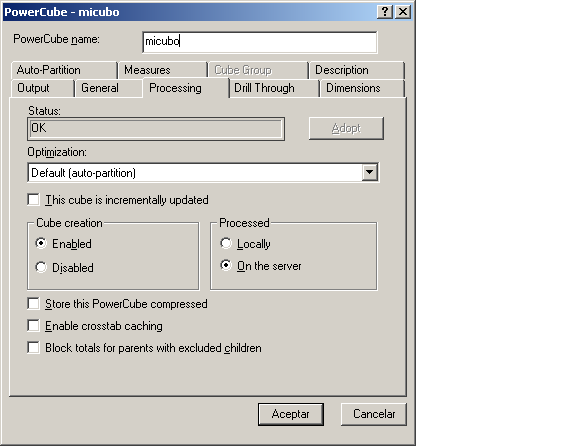Viewport: 576px width, 446px height.
Task: Click the PowerCube name input field
Action: [x=259, y=42]
